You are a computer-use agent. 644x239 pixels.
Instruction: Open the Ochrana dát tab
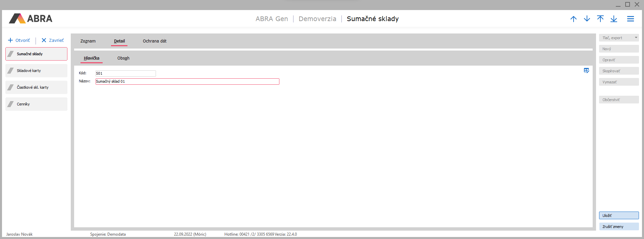pyautogui.click(x=155, y=41)
